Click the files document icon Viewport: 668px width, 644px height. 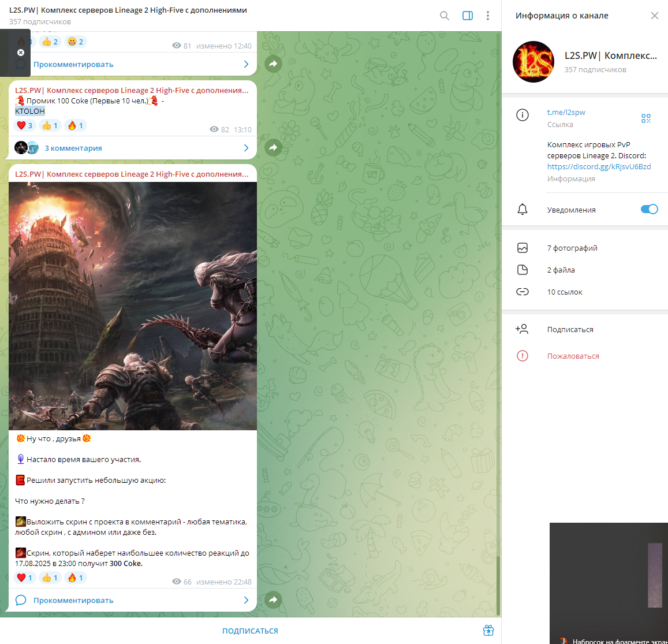[x=523, y=270]
